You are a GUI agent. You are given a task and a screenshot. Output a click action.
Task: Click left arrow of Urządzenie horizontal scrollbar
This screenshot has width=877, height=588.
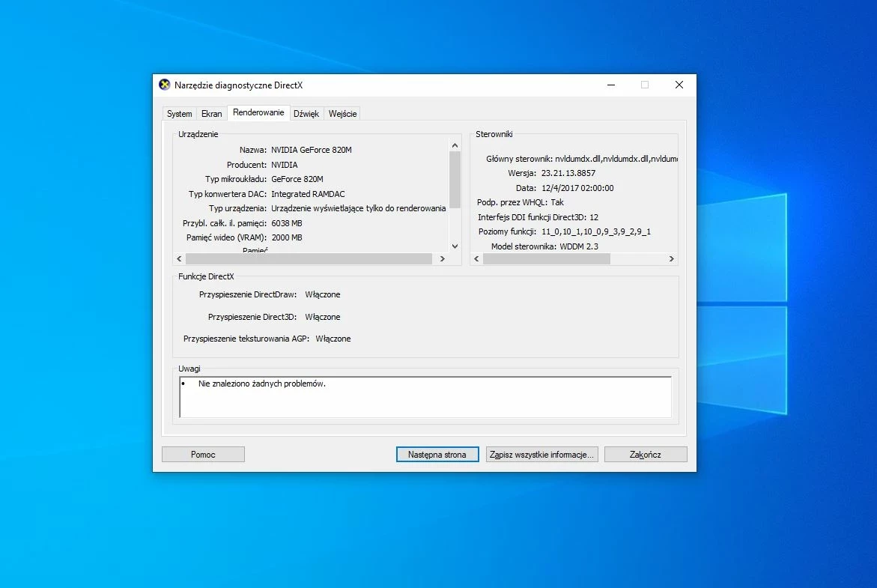point(179,258)
